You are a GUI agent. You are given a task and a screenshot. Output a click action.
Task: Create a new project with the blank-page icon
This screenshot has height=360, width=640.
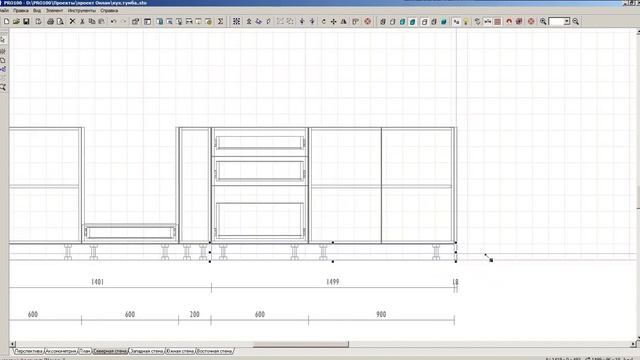click(x=7, y=21)
